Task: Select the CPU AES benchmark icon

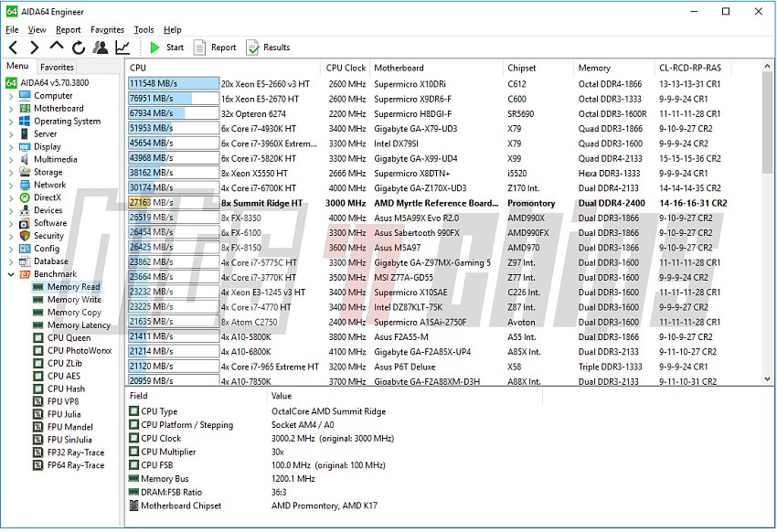Action: pyautogui.click(x=37, y=376)
